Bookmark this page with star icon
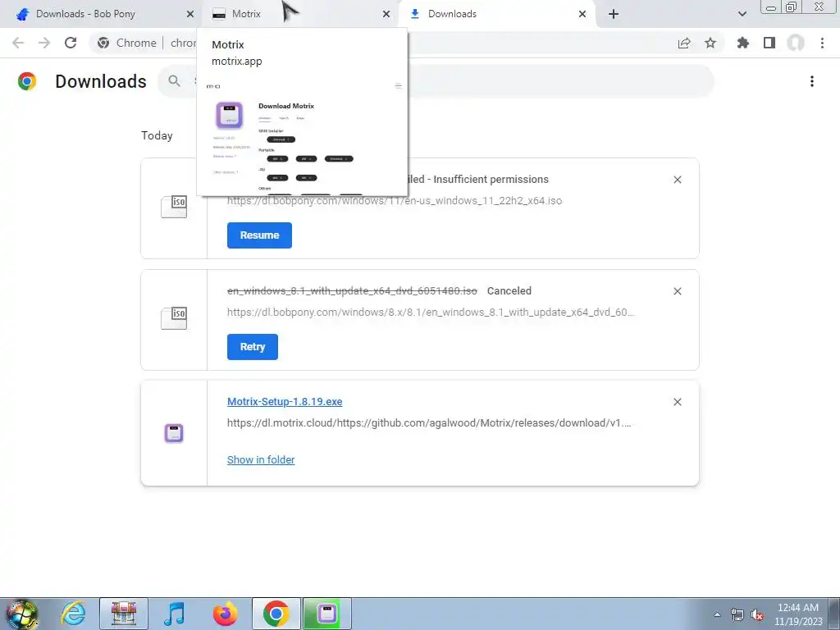840x630 pixels. (710, 43)
